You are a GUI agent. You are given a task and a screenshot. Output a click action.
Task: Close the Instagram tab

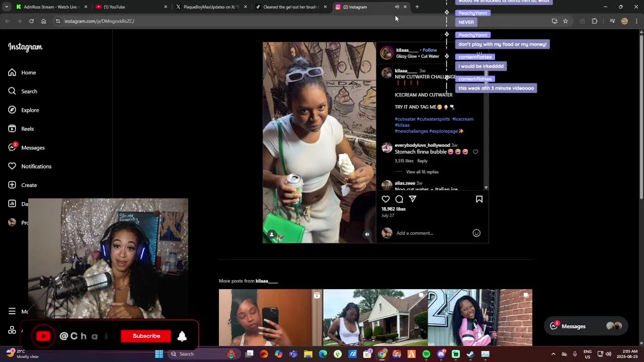pos(405,7)
